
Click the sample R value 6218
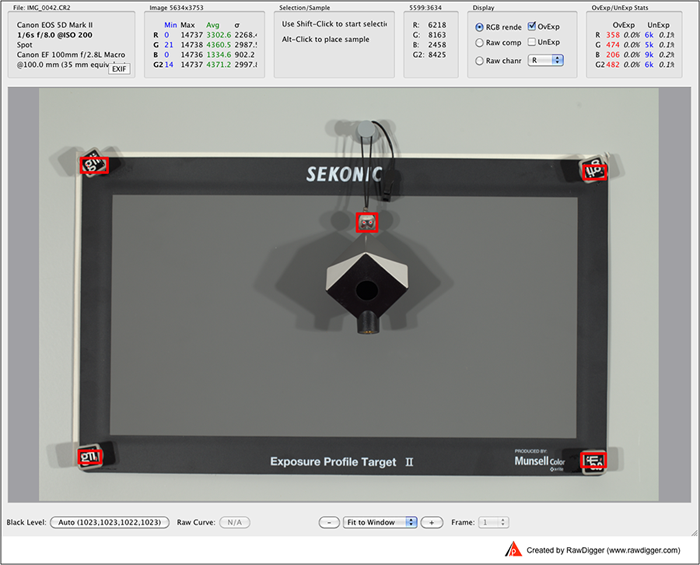(x=437, y=25)
